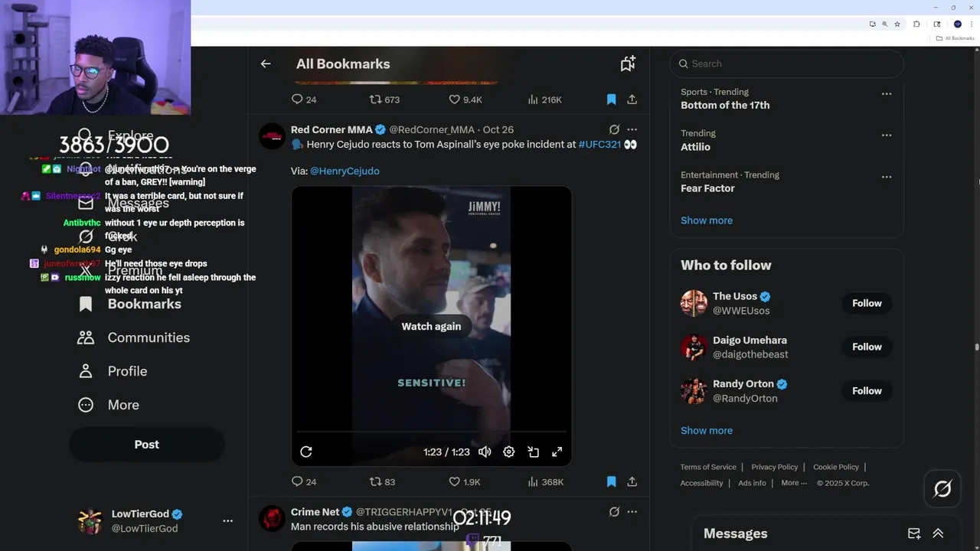Image resolution: width=980 pixels, height=551 pixels.
Task: Open Profile in the sidebar
Action: 112,371
